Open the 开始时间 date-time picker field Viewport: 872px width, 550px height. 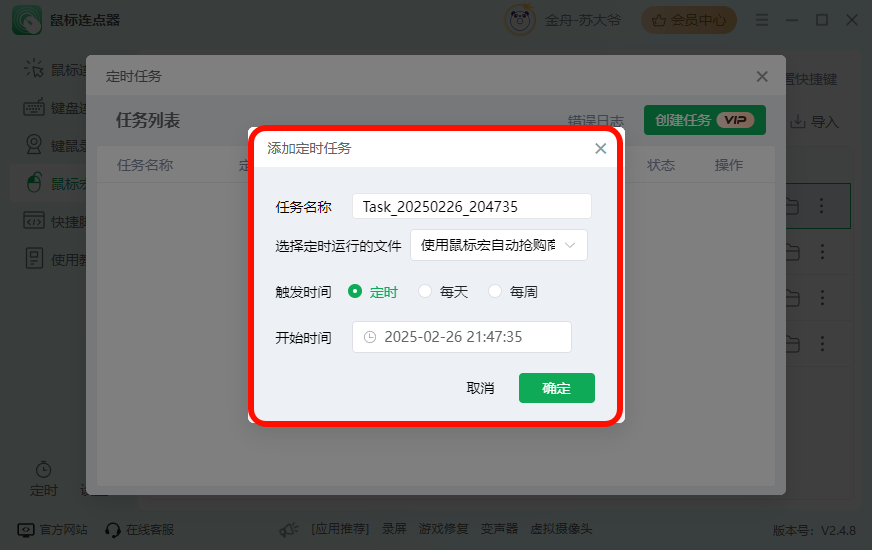(x=462, y=337)
